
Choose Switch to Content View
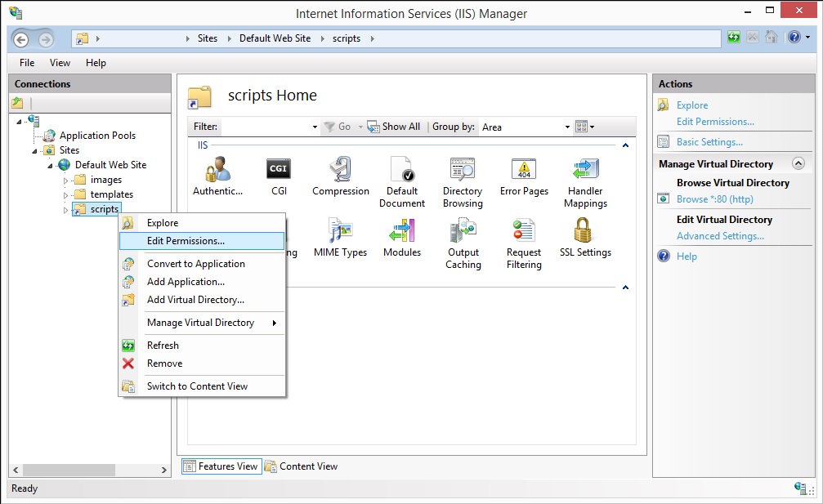(202, 386)
